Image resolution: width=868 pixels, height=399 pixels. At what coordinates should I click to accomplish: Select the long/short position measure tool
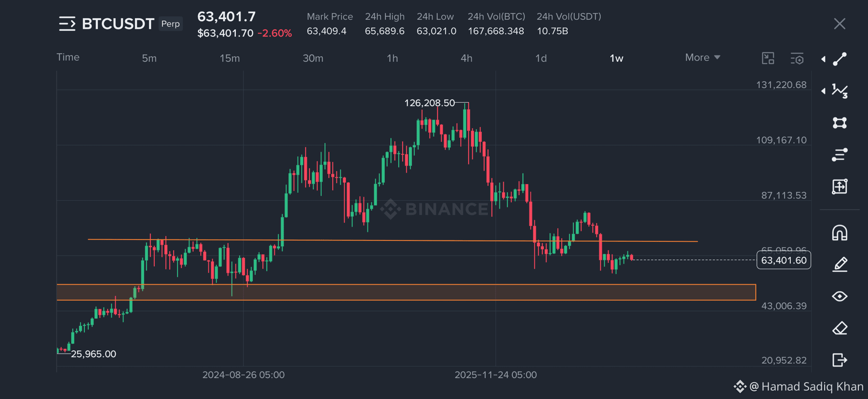click(x=840, y=186)
